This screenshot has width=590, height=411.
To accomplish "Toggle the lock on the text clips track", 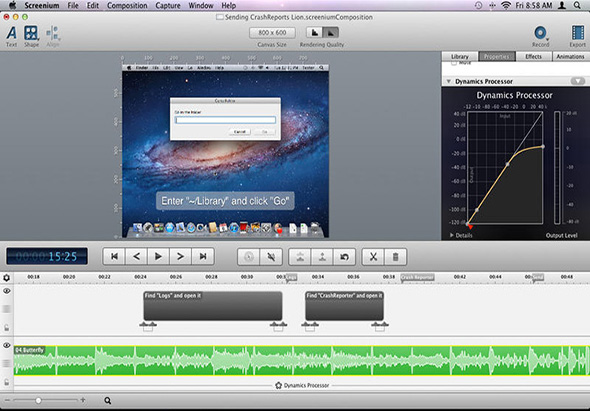I will point(6,328).
